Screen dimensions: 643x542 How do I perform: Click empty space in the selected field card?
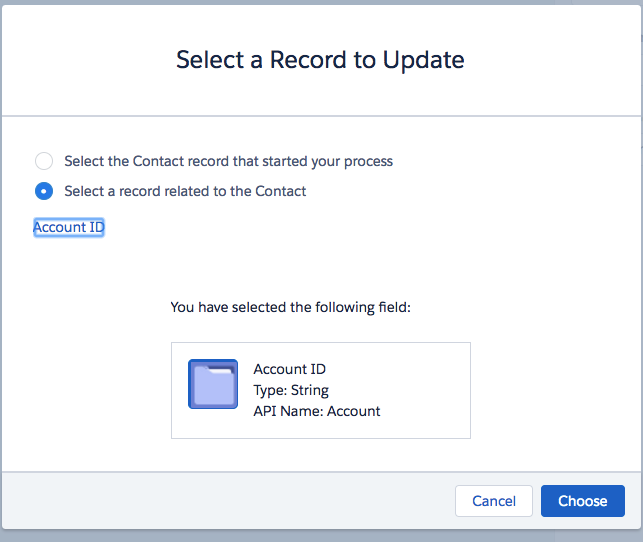(424, 390)
